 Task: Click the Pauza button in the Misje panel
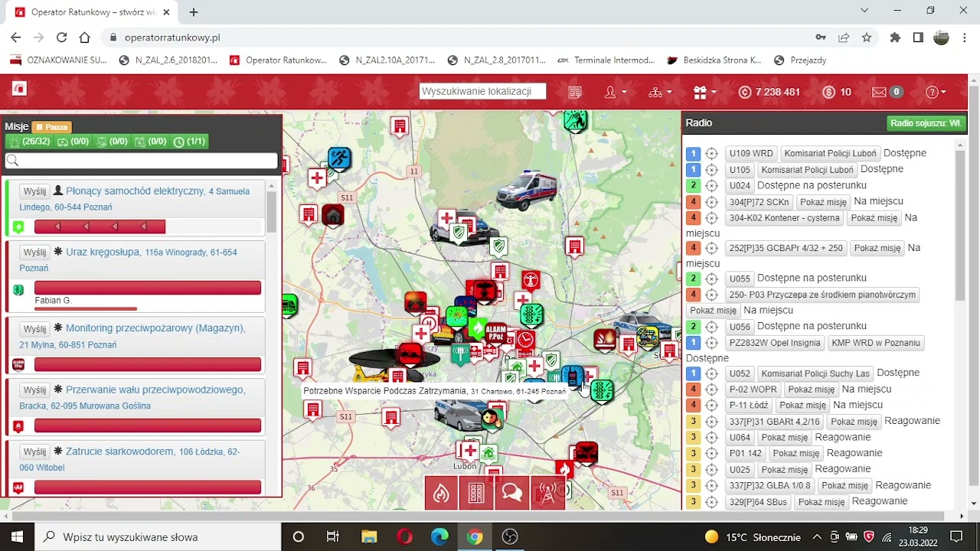tap(52, 127)
